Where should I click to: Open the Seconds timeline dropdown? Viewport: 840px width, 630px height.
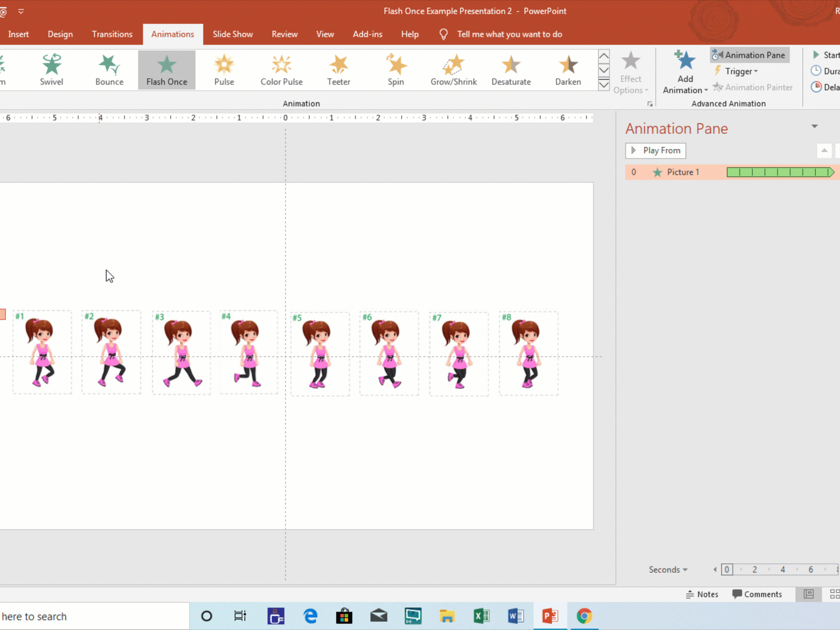pos(667,569)
